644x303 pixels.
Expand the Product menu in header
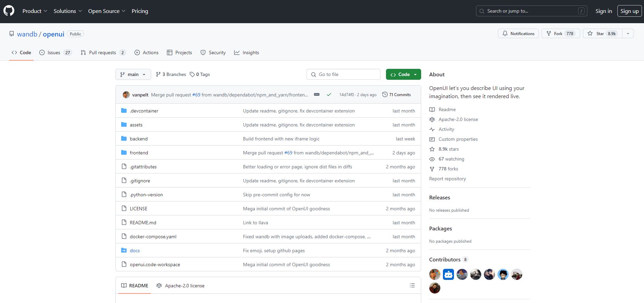[35, 11]
